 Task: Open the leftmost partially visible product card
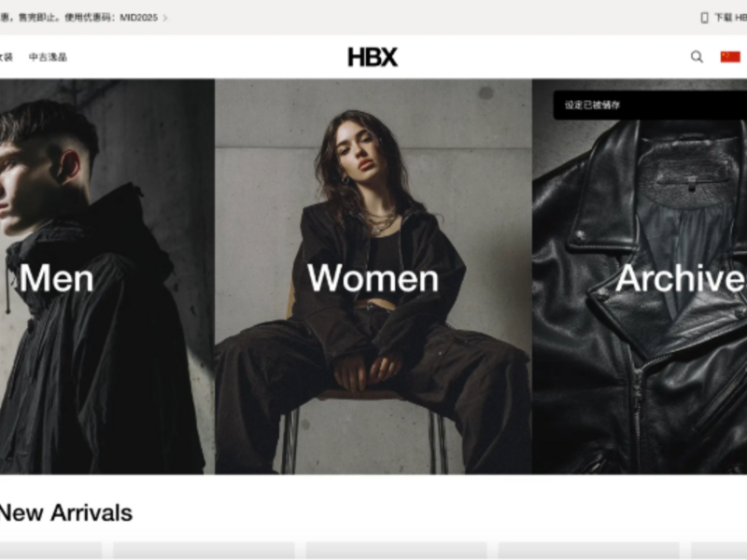click(50, 550)
